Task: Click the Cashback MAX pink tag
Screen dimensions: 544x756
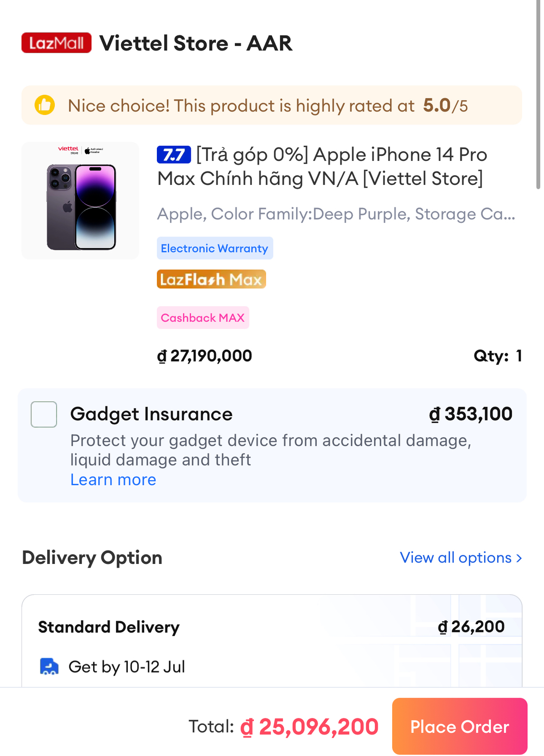Action: pyautogui.click(x=203, y=318)
